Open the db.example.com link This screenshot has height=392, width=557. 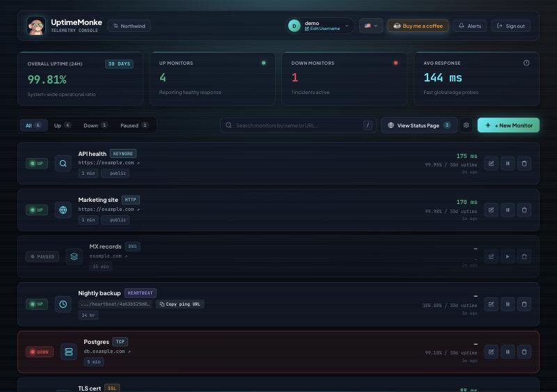coord(107,352)
